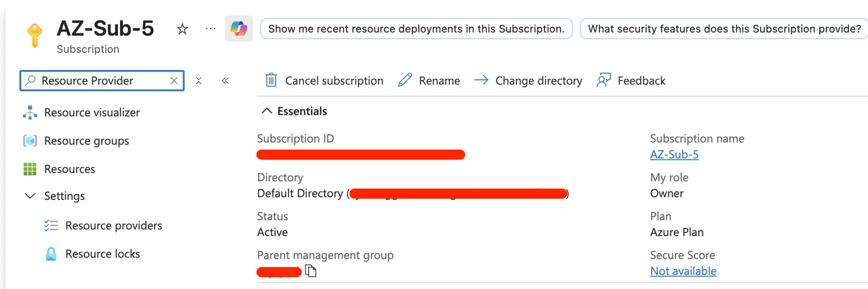Open Resource locks menu item
Screen dimensions: 868x289
click(x=103, y=254)
